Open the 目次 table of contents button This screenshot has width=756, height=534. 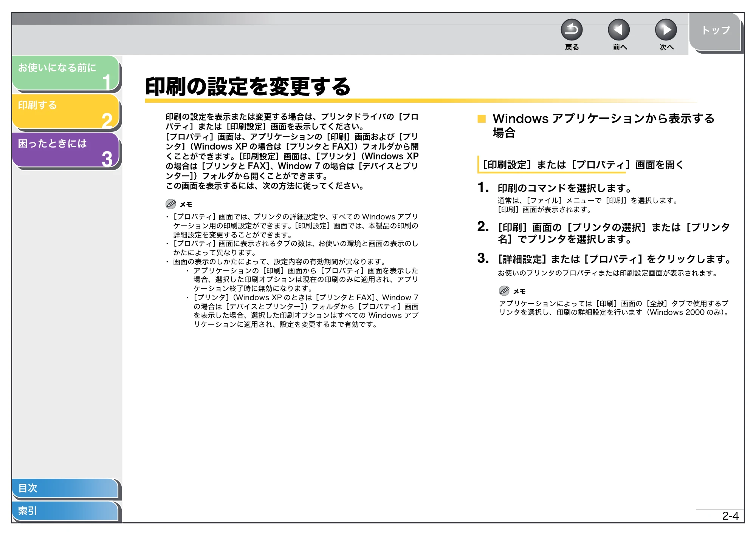pyautogui.click(x=65, y=488)
